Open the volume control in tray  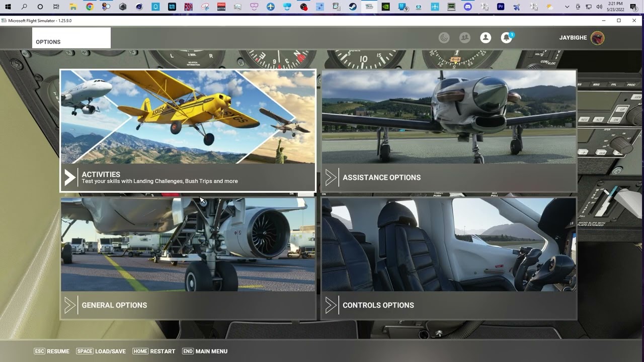point(599,7)
